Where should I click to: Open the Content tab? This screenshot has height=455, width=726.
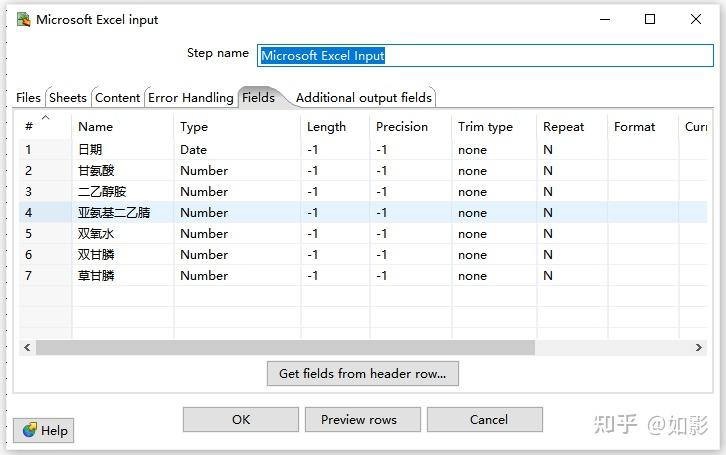click(117, 98)
